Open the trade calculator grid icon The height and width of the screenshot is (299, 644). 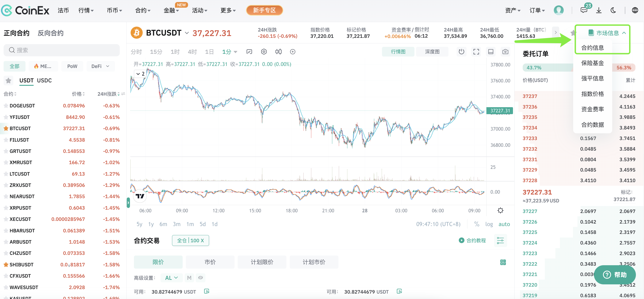tap(503, 262)
